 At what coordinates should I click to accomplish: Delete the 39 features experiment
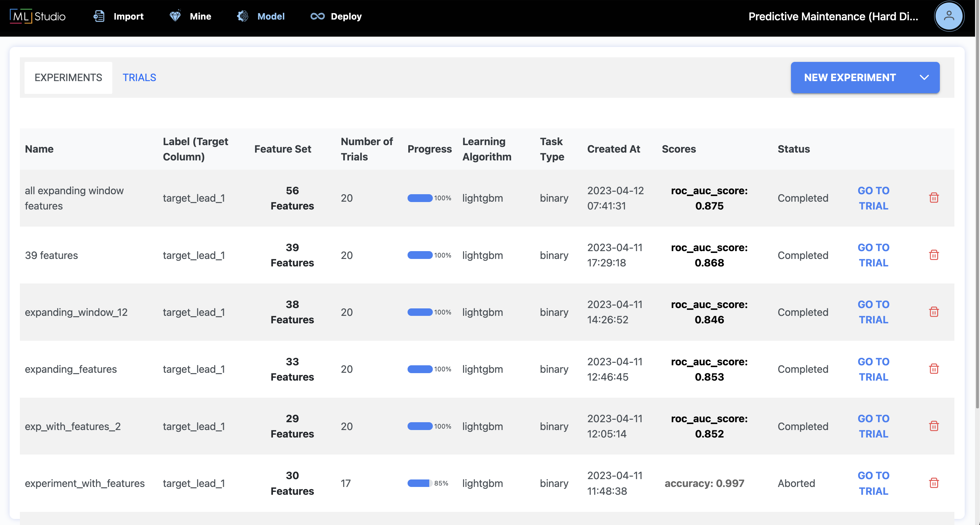[x=933, y=255]
